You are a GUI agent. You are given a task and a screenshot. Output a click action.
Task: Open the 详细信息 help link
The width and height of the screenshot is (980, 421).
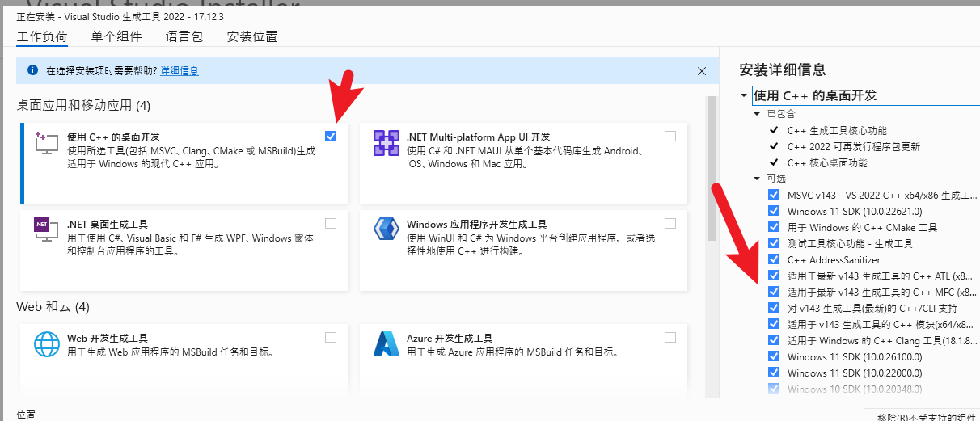tap(180, 71)
